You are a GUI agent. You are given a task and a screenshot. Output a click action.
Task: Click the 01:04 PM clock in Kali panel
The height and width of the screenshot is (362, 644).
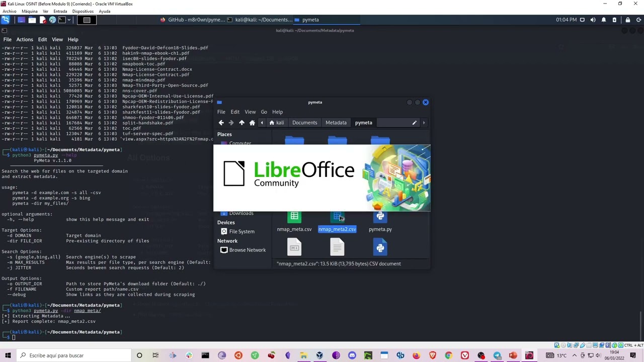[566, 20]
